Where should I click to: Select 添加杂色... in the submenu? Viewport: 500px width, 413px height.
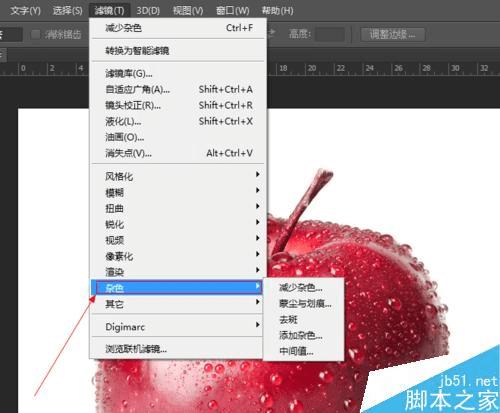(303, 335)
